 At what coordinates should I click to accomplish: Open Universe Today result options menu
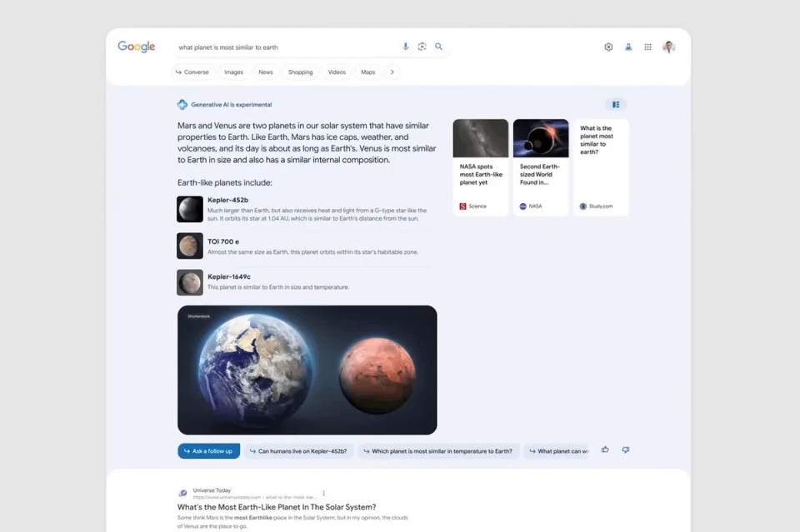(324, 493)
